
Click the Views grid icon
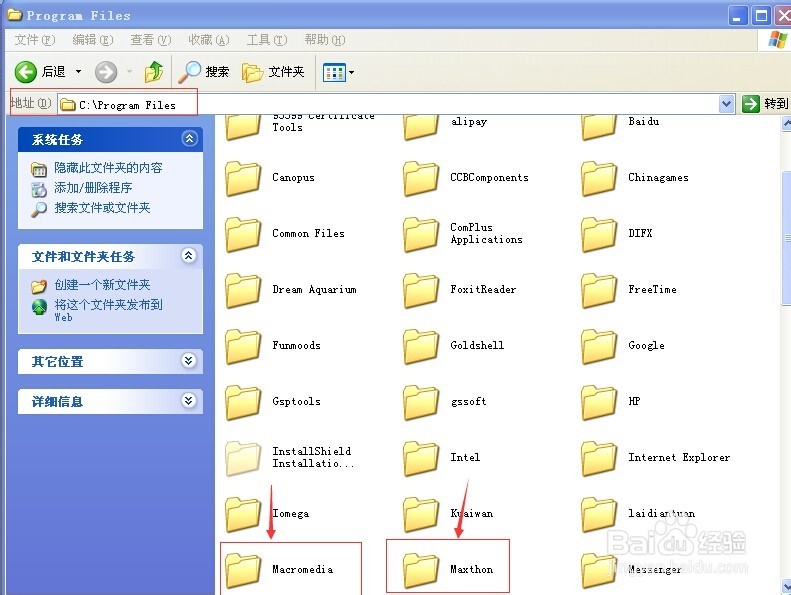click(334, 73)
